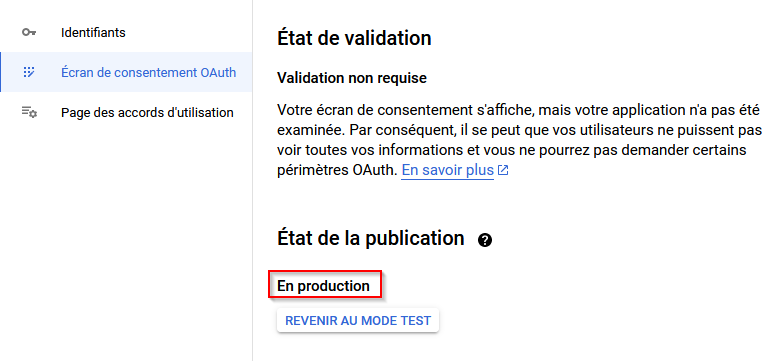
Task: Click the périmètres OAuth text
Action: (x=337, y=170)
